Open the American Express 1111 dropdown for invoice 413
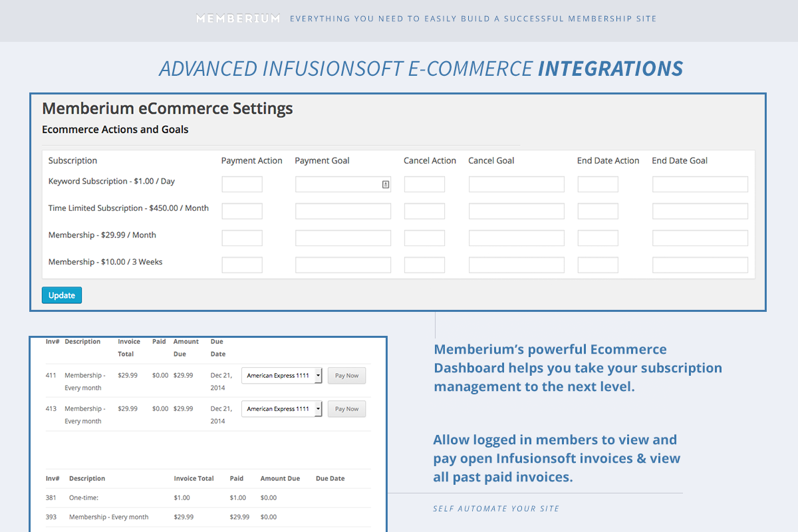Viewport: 798px width, 532px height. click(x=282, y=409)
